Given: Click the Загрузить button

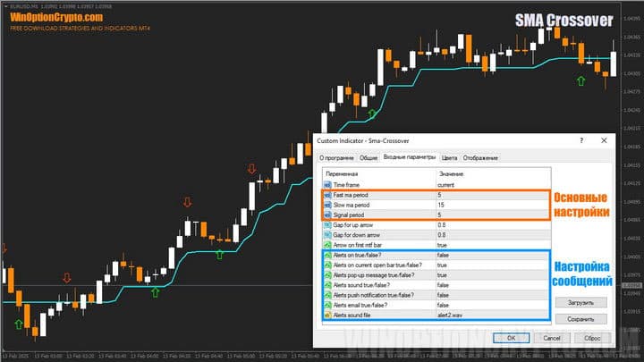Looking at the screenshot, I should click(x=580, y=302).
